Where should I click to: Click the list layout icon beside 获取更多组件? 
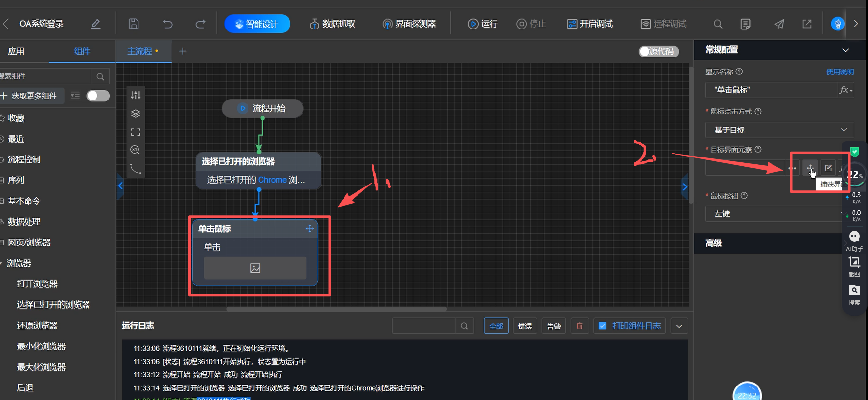[75, 96]
